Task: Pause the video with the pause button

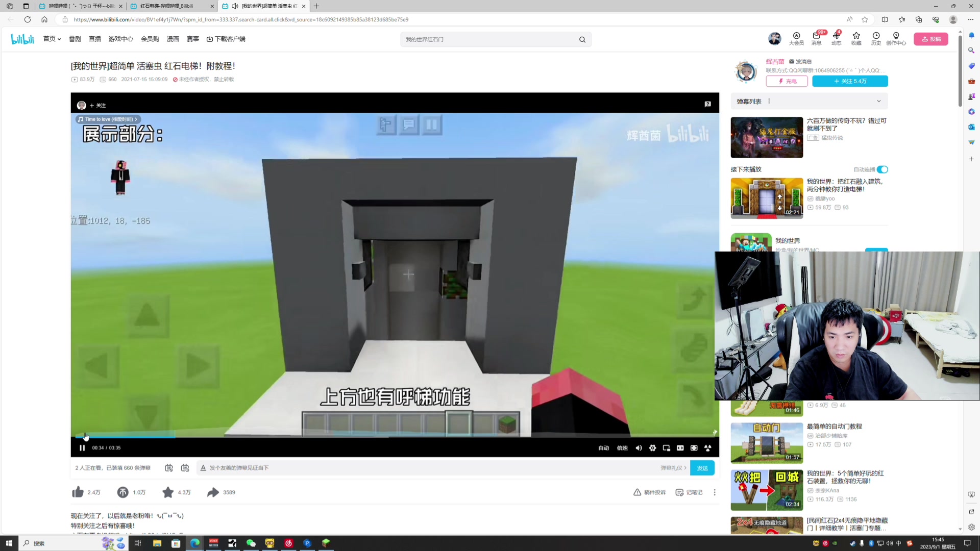Action: (x=82, y=448)
